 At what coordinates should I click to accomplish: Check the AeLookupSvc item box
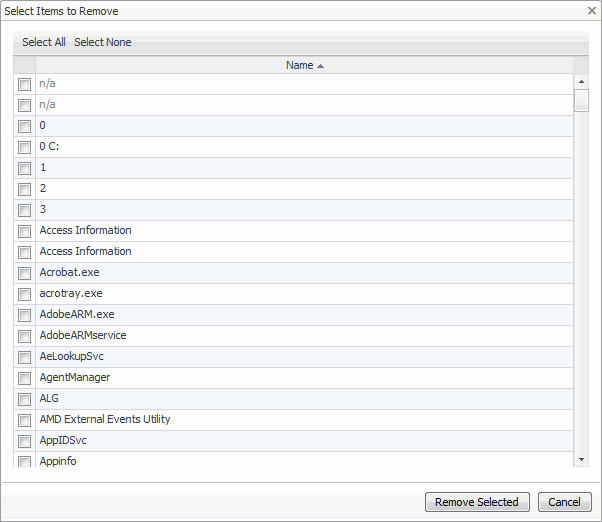click(25, 357)
